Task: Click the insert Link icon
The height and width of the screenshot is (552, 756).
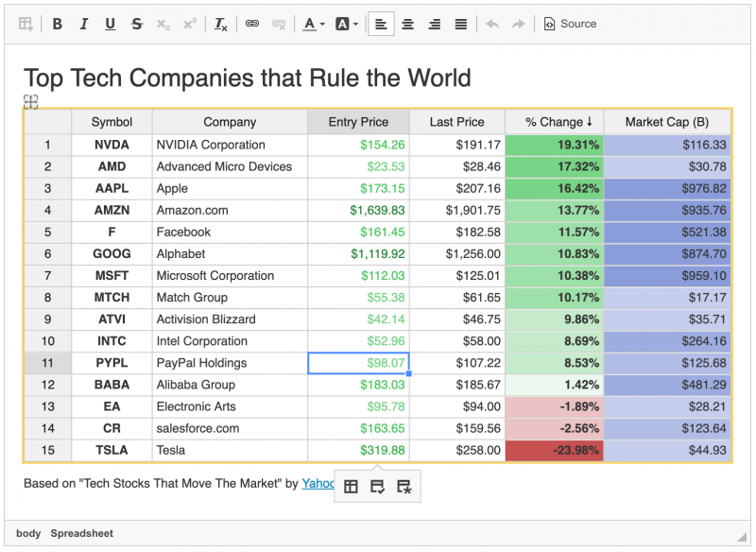Action: 252,24
